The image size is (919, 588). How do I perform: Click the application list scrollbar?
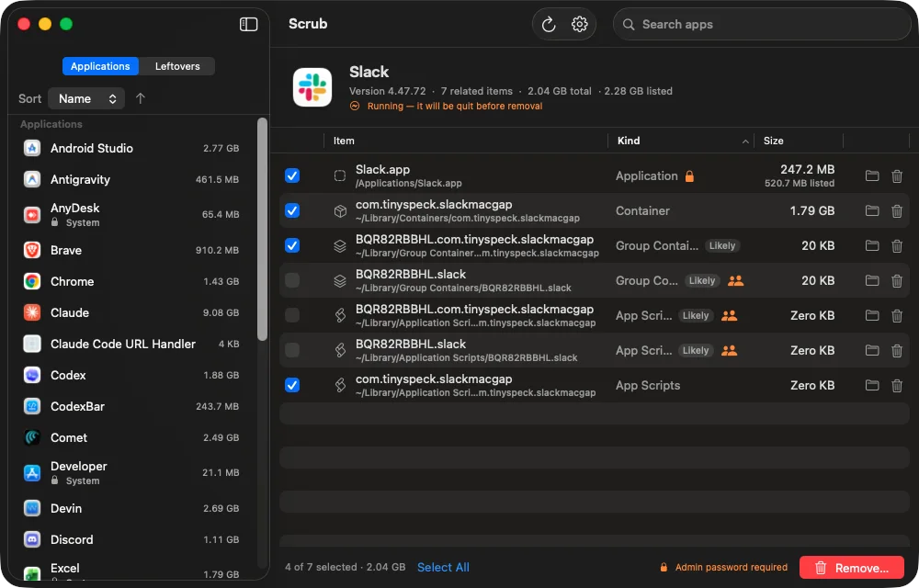pos(262,229)
